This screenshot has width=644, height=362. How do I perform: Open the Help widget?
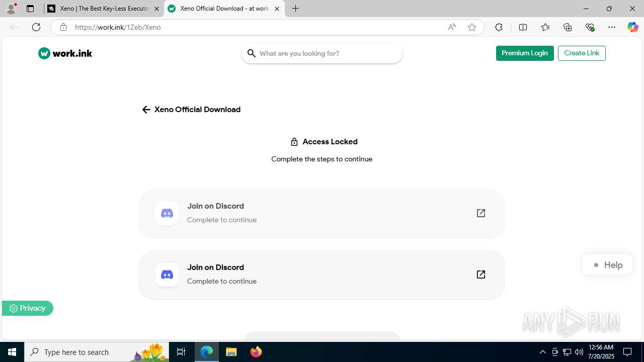607,265
